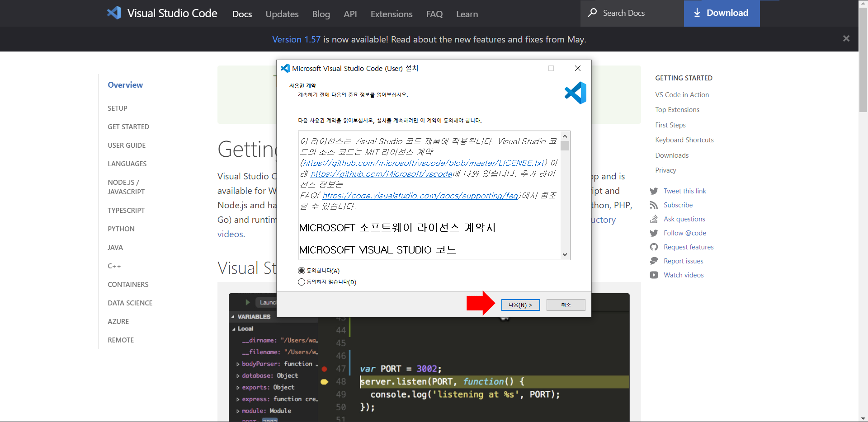Click the Search Docs input field
Screen dimensions: 868x422
point(632,13)
